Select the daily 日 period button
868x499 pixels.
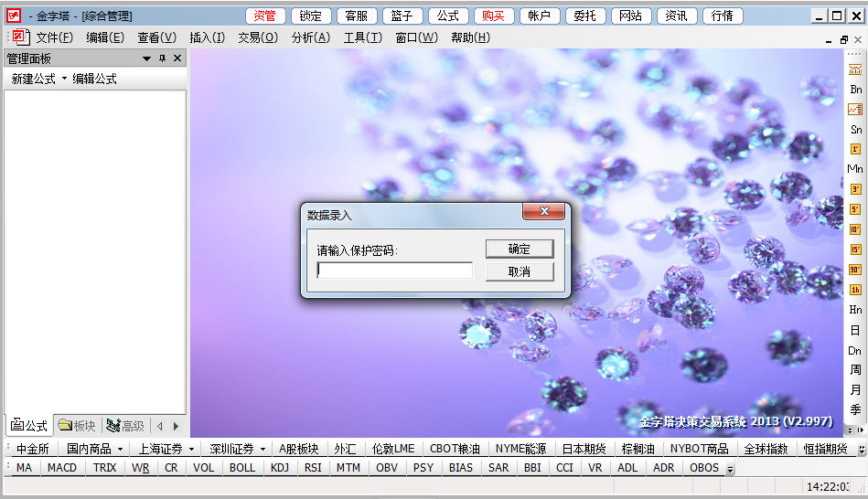tap(855, 330)
